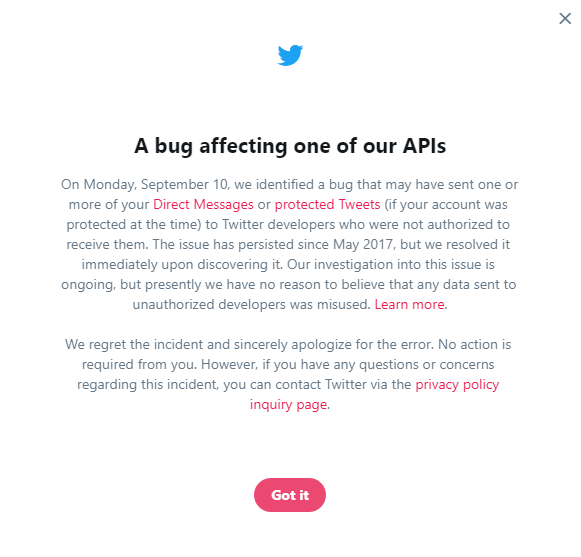This screenshot has height=557, width=581.
Task: Click the 'We regret the incident' sentence
Action: tap(134, 345)
